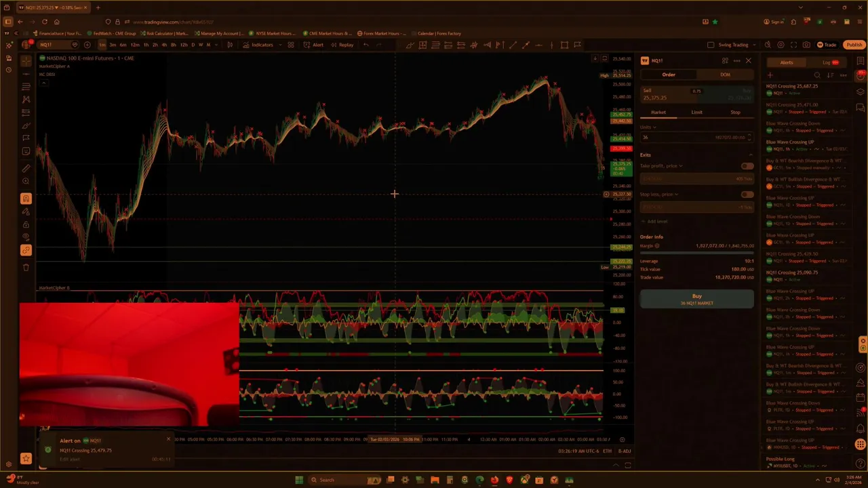Open the emoji and stickers tool

tap(26, 151)
